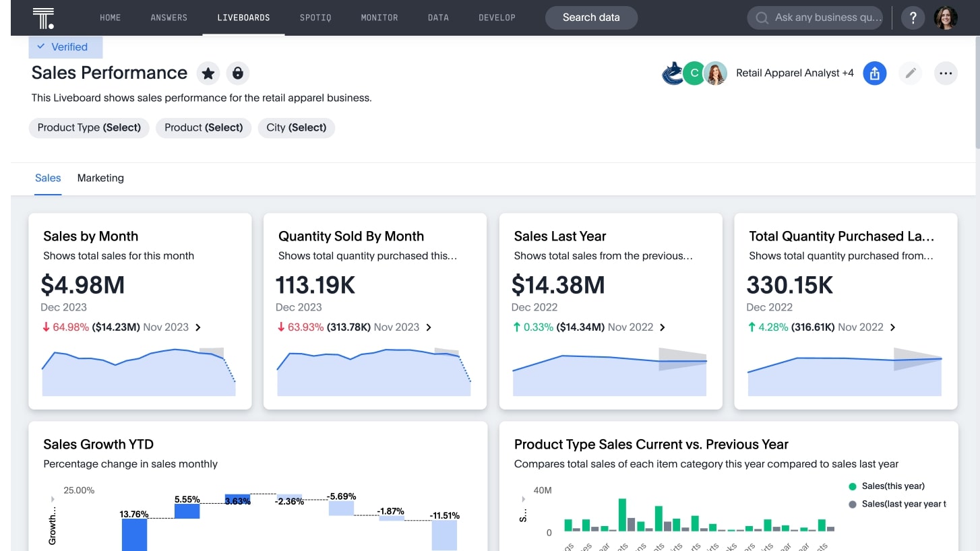Click the small arrow on Sales Growth y-axis
The height and width of the screenshot is (551, 980).
click(53, 499)
